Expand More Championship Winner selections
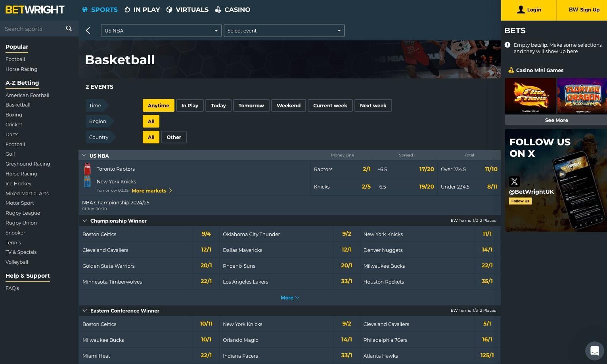607x364 pixels. click(290, 297)
